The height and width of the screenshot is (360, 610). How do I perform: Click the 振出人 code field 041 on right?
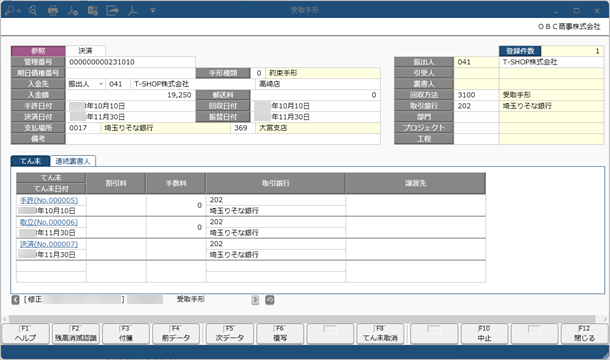(476, 62)
